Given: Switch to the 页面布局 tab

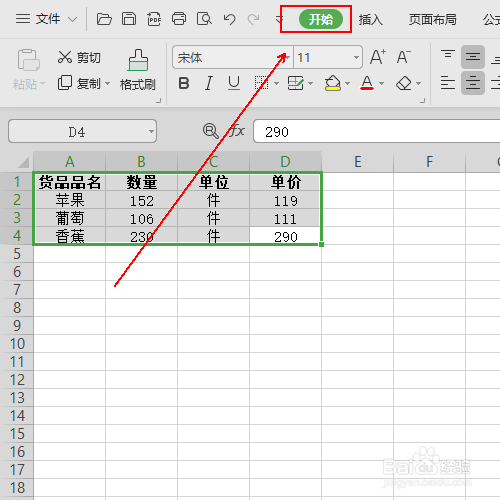Looking at the screenshot, I should [x=432, y=19].
